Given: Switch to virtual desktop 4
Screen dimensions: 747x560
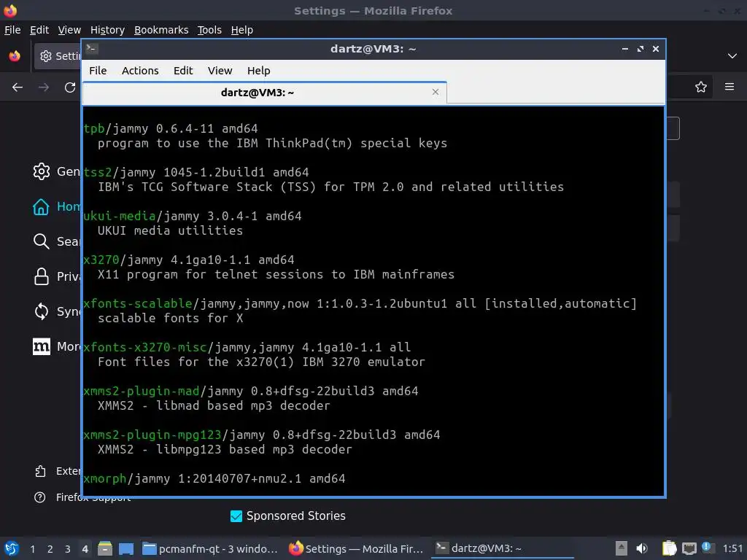Looking at the screenshot, I should click(x=85, y=548).
